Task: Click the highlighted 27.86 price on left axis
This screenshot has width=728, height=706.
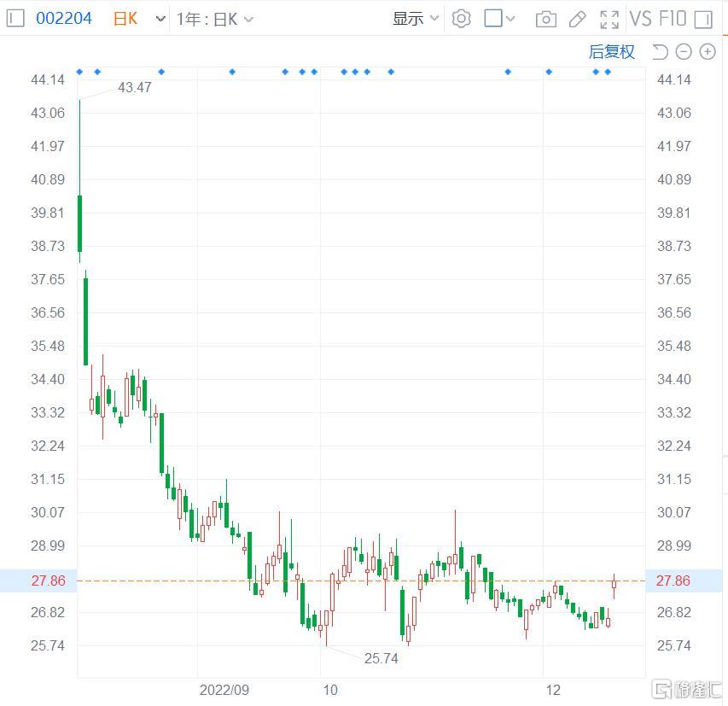Action: click(49, 581)
